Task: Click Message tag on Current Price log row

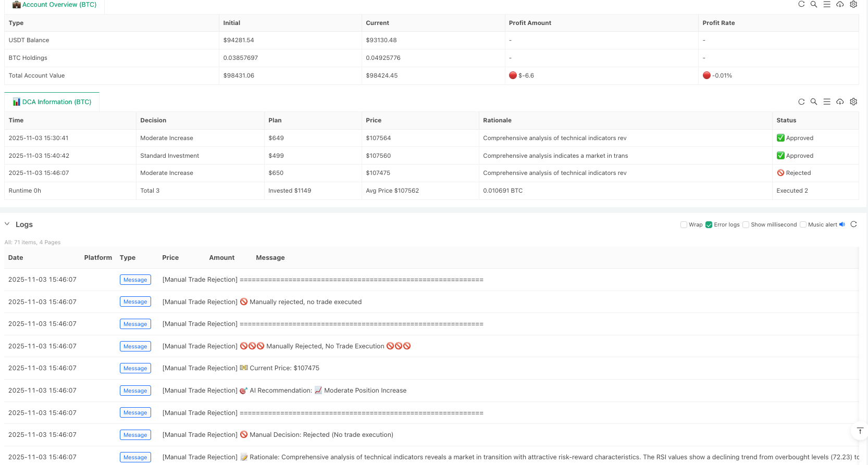Action: pyautogui.click(x=135, y=368)
